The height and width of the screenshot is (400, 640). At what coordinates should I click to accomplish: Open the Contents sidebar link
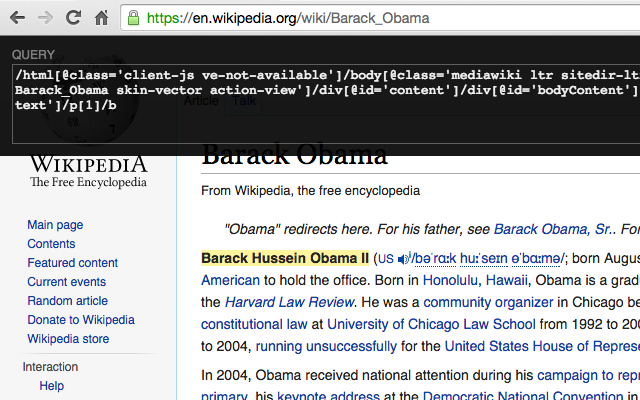51,244
